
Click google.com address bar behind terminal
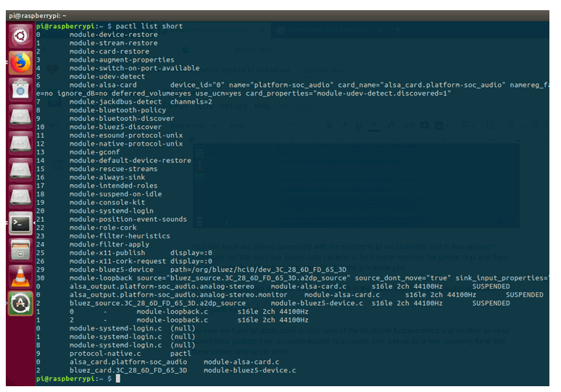[252, 49]
